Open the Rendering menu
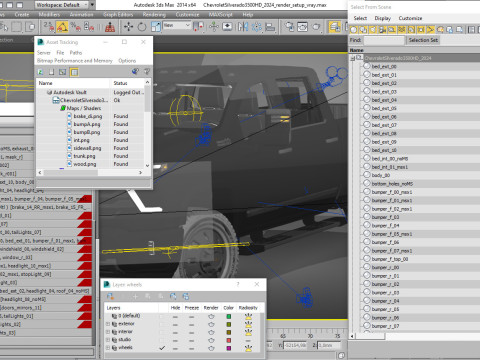This screenshot has width=480, height=360. pyautogui.click(x=154, y=15)
